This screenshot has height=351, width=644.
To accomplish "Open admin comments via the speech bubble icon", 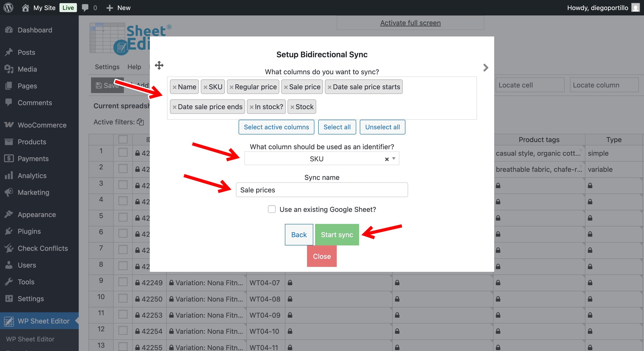I will (85, 8).
